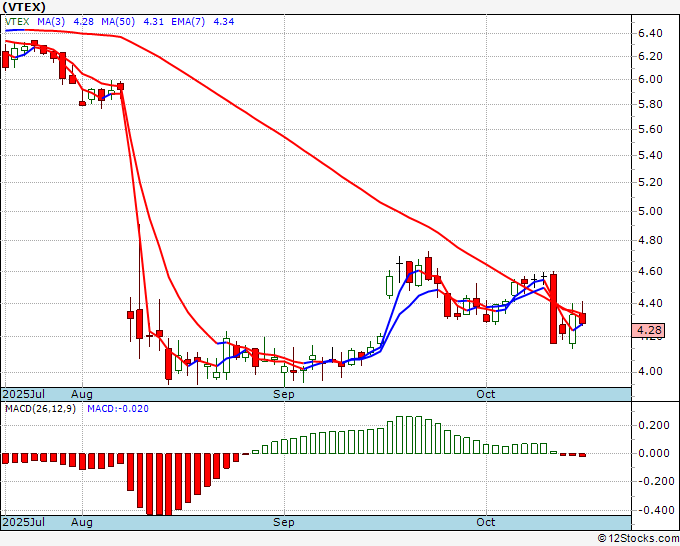The image size is (680, 546).
Task: Click the 5.80 price axis label
Action: coord(651,104)
